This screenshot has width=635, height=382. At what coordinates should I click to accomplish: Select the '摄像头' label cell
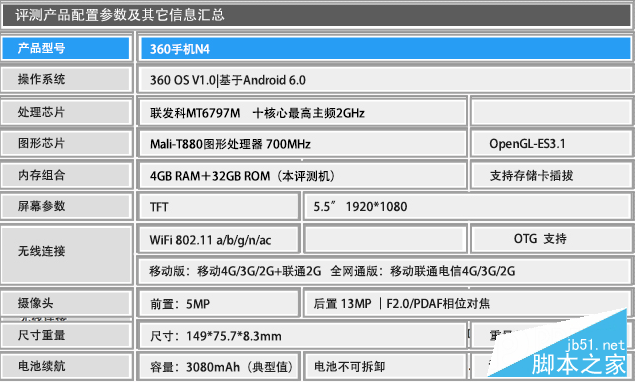point(66,303)
